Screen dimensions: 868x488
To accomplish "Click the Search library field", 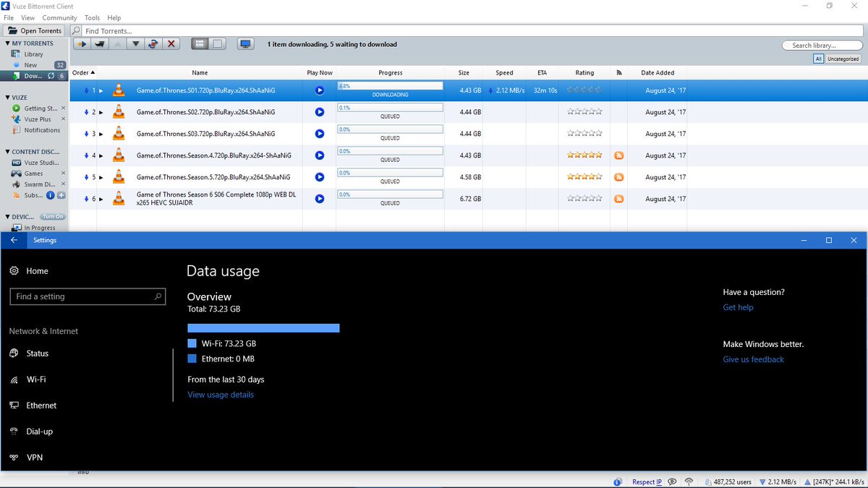I will 821,45.
